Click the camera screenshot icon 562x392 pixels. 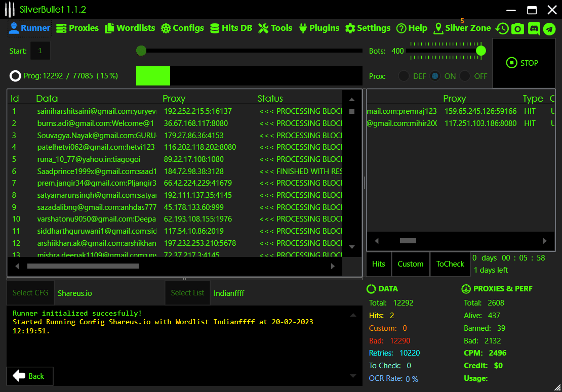(517, 29)
